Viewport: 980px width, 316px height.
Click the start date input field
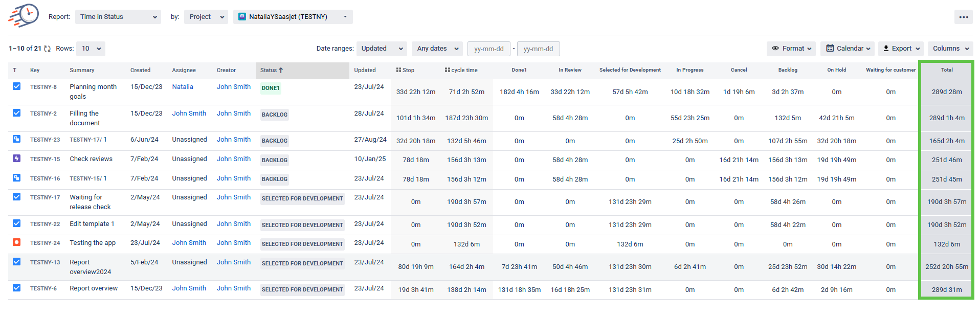(x=488, y=49)
